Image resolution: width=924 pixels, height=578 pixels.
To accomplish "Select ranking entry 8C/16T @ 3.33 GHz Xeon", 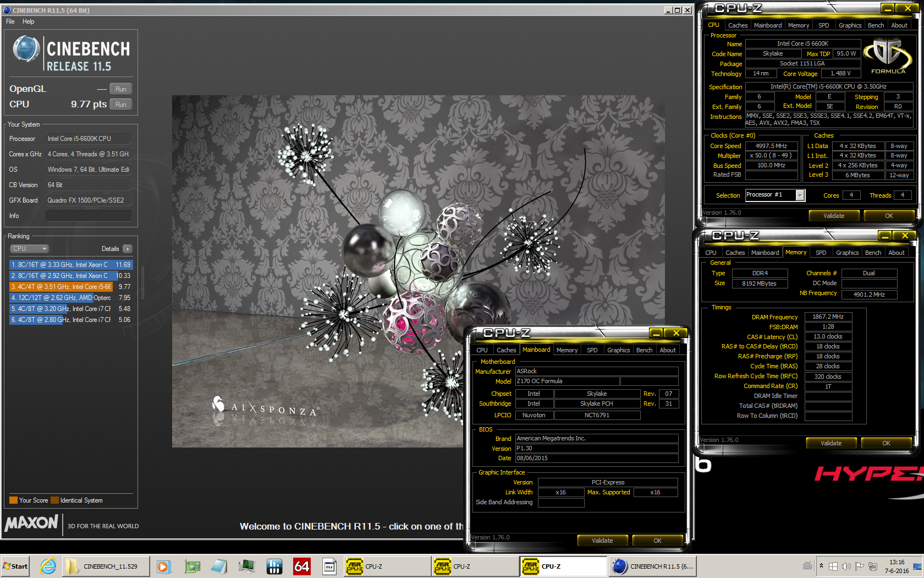I will [71, 265].
